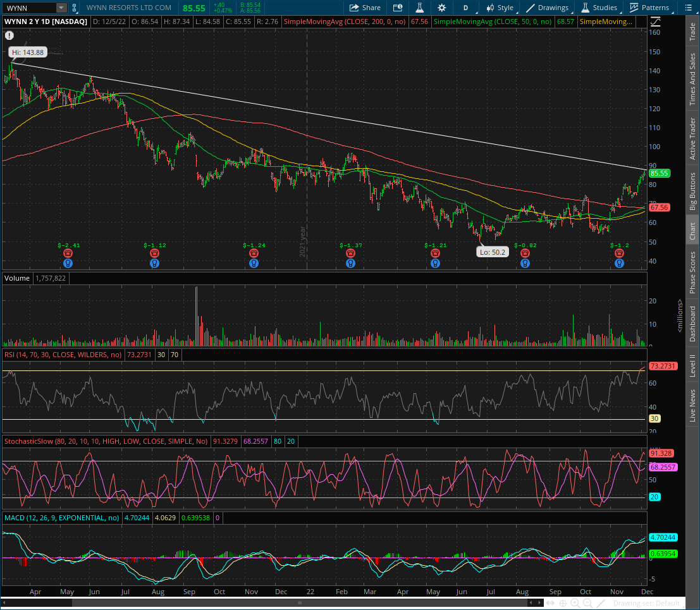Click the flask thinkScript icon
This screenshot has height=610, width=700.
click(420, 8)
